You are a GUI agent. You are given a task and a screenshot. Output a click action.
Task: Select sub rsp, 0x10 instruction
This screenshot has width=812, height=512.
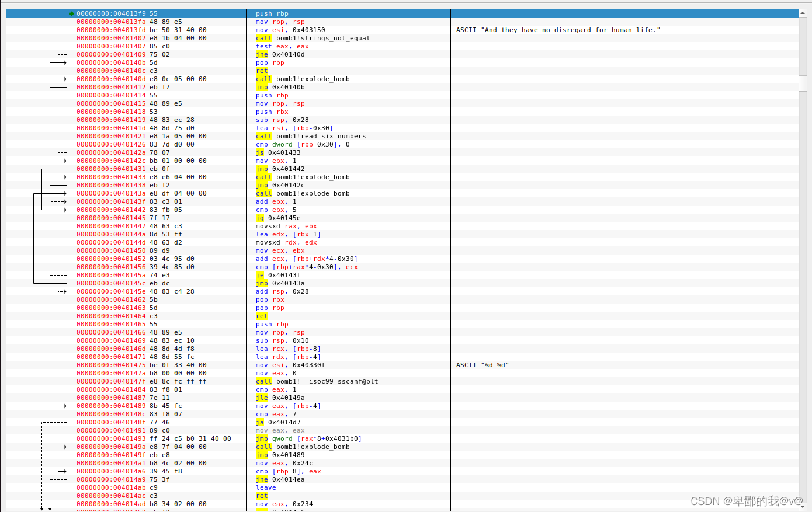(282, 340)
